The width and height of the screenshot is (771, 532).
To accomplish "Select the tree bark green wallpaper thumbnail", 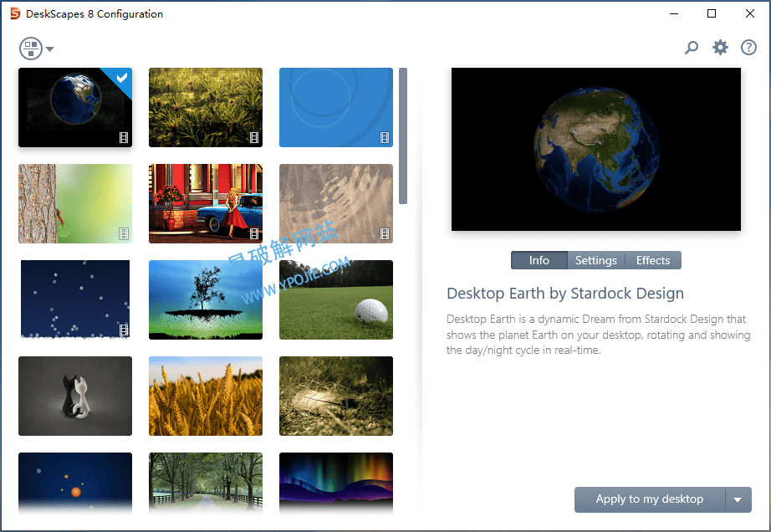I will tap(75, 203).
